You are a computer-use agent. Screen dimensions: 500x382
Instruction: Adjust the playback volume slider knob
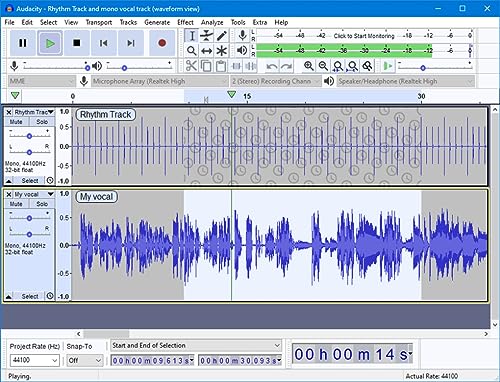pyautogui.click(x=124, y=68)
